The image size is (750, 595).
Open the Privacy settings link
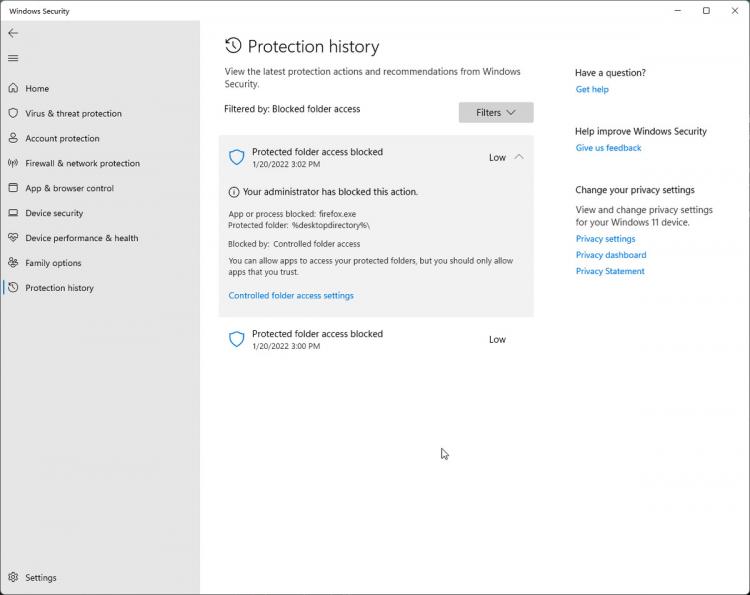tap(606, 239)
